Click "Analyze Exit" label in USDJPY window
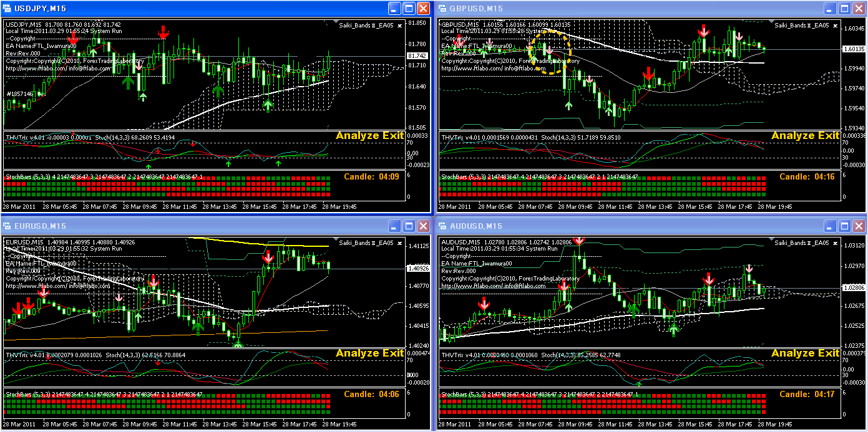 [x=369, y=136]
